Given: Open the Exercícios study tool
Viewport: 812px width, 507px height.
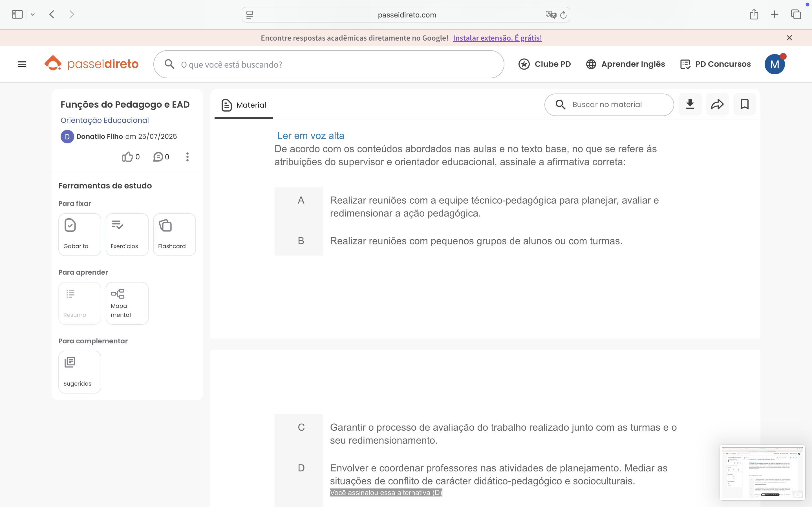Looking at the screenshot, I should click(127, 234).
